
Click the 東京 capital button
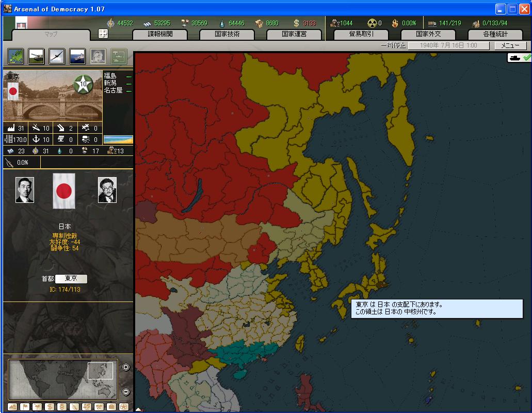71,279
